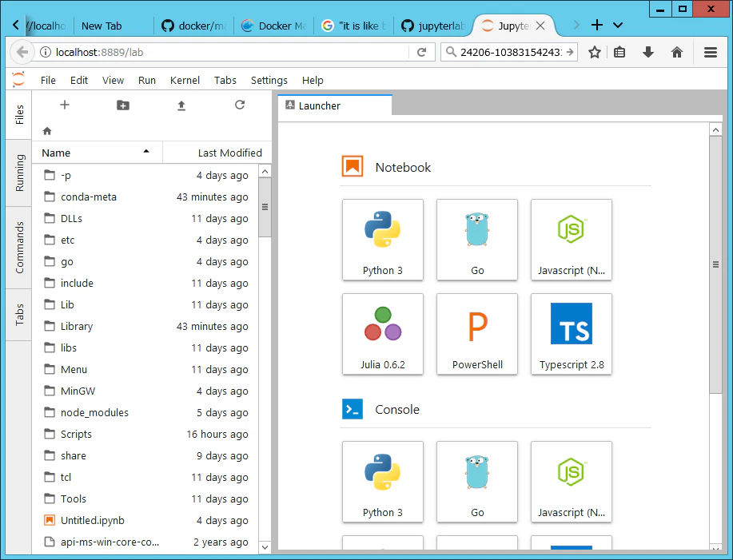Image resolution: width=733 pixels, height=560 pixels.
Task: Open the Help menu
Action: pyautogui.click(x=313, y=81)
